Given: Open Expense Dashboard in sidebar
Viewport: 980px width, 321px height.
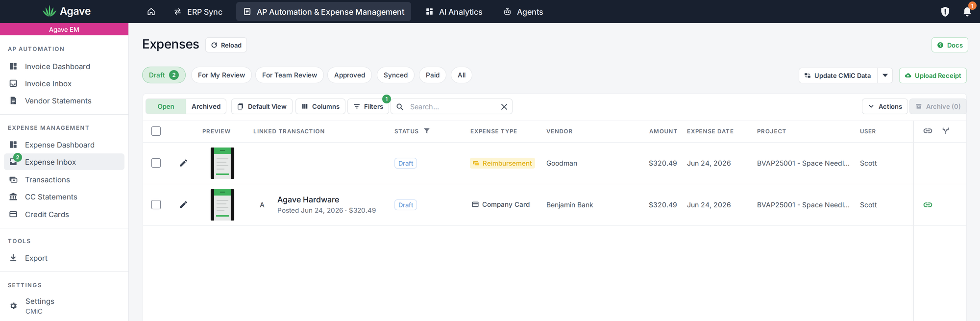Looking at the screenshot, I should coord(64,145).
